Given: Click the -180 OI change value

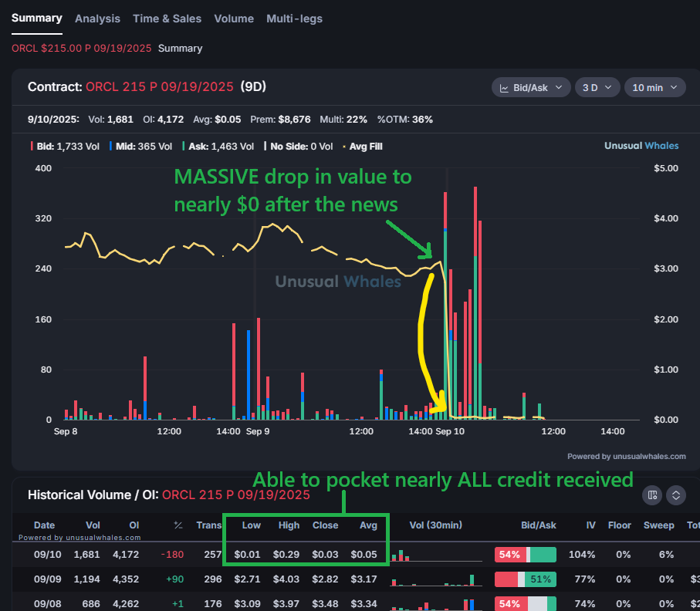Looking at the screenshot, I should coord(172,555).
